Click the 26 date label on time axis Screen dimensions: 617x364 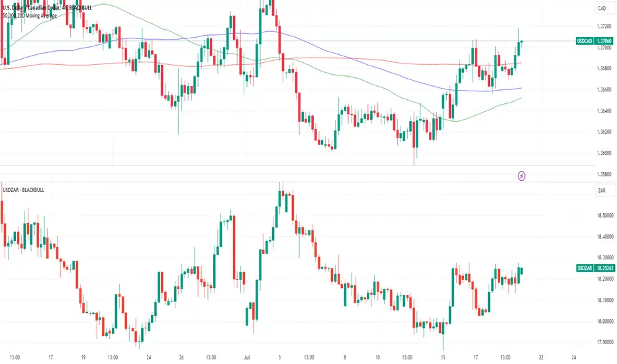click(181, 357)
